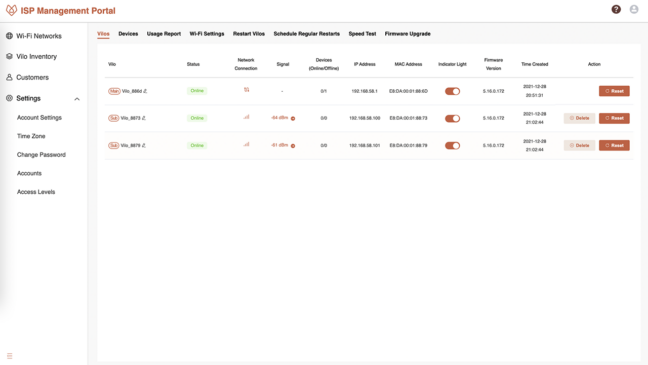Edit name of Vilo_8879 with pencil icon
This screenshot has width=648, height=365.
click(144, 146)
